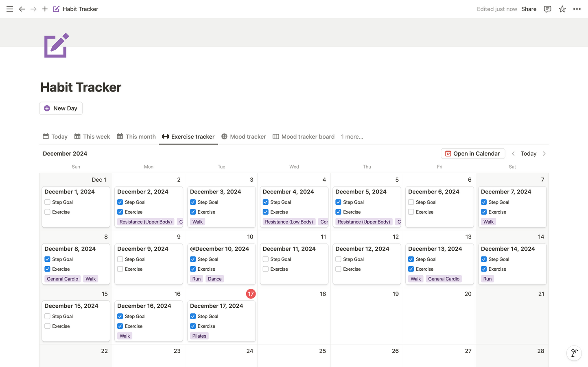
Task: Open the @December 10, 2024 card title
Action: coord(219,249)
